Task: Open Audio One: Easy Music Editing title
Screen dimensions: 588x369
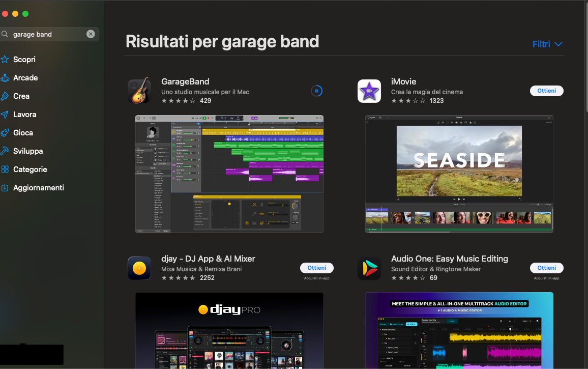Action: pyautogui.click(x=450, y=259)
